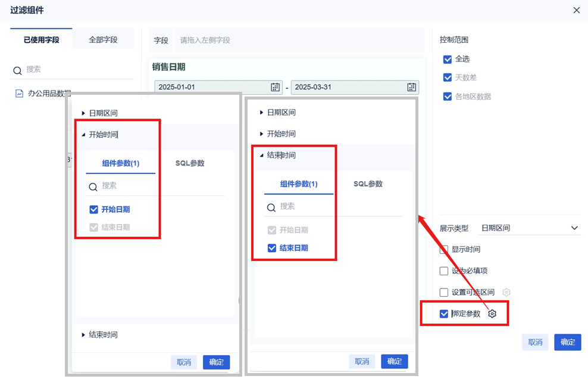
Task: Click the 请拖入左侧字段 field input area
Action: [x=298, y=41]
